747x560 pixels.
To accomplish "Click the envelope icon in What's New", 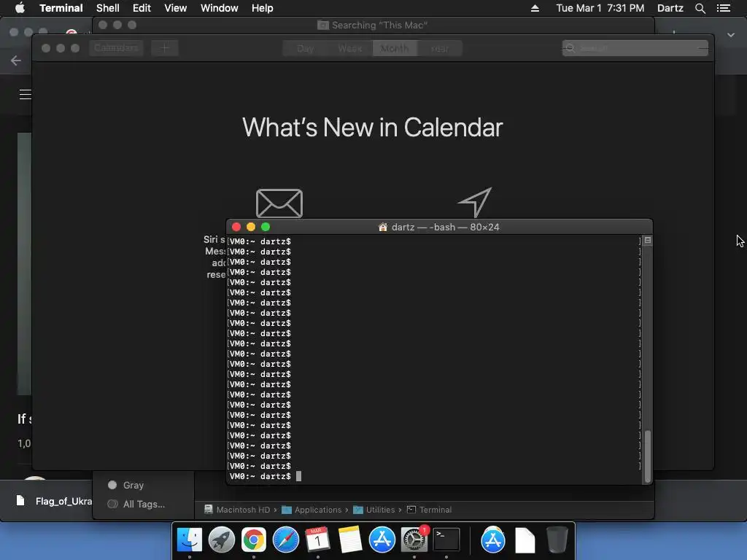I will click(x=279, y=203).
